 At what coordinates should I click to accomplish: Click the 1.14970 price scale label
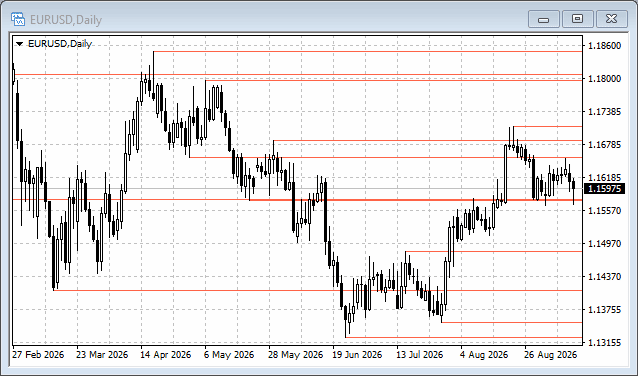pyautogui.click(x=605, y=243)
